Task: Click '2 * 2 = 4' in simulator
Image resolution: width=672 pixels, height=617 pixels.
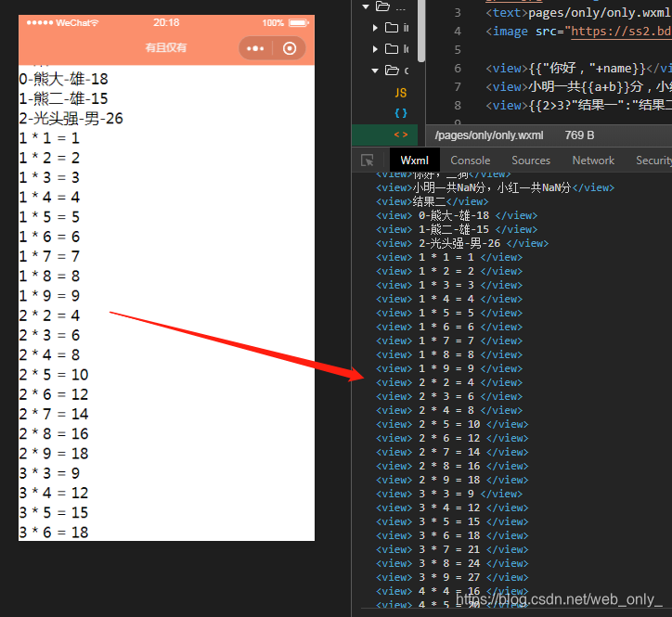Action: coord(49,315)
